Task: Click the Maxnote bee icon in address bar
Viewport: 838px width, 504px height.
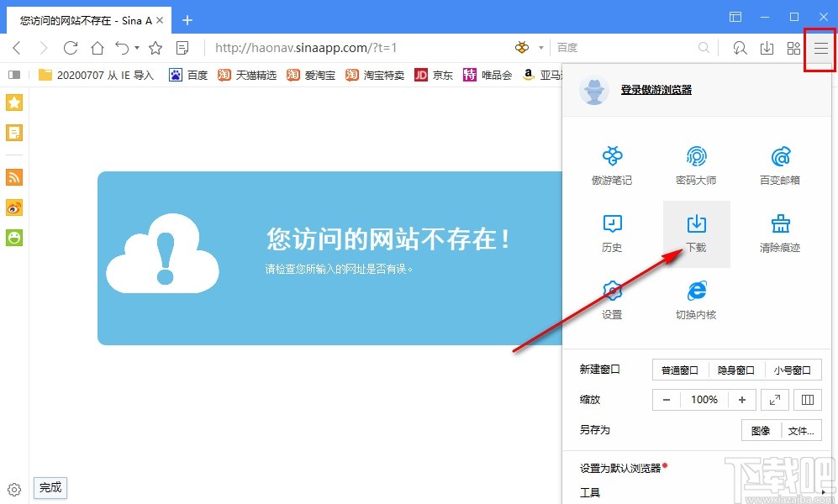Action: coord(522,48)
